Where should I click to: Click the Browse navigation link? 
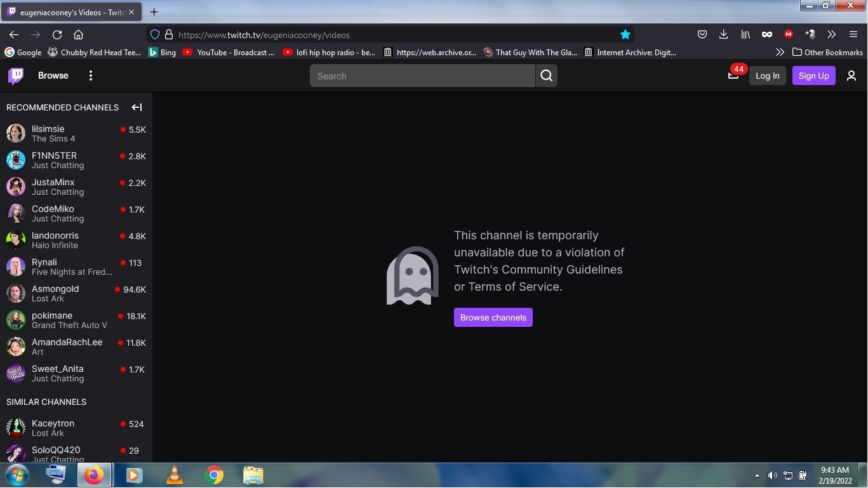coord(53,76)
